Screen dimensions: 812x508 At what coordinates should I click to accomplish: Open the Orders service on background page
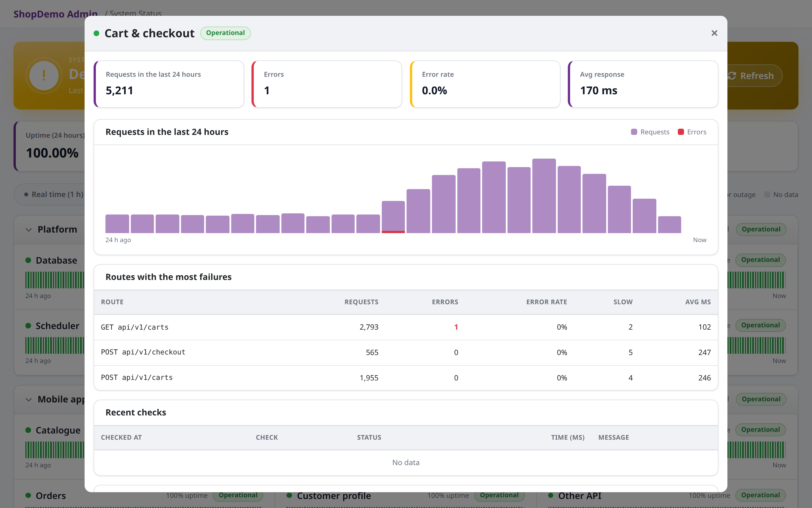tap(51, 496)
